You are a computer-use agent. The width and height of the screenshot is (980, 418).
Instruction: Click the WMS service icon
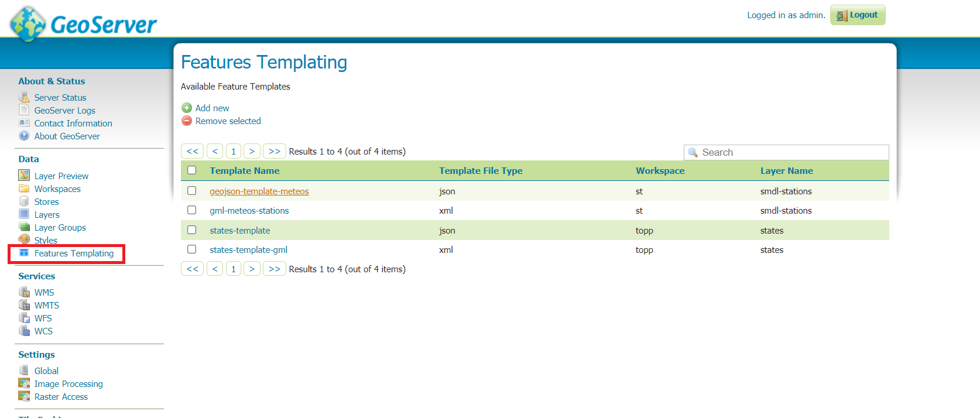(x=24, y=292)
